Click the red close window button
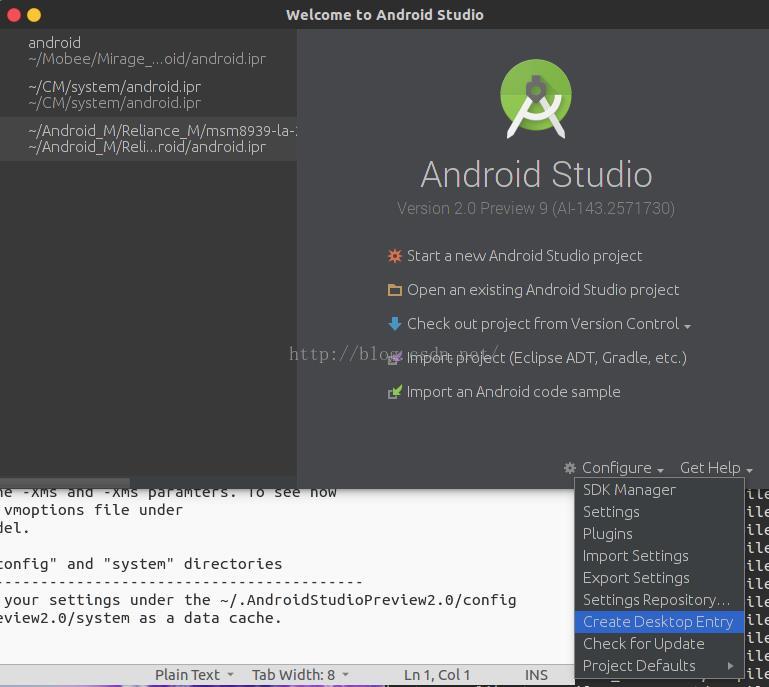Viewport: 769px width, 687px height. point(14,15)
